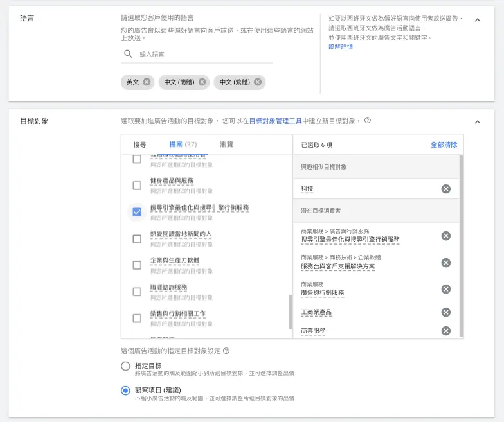Check the 職涯諮詢服務 checkbox
The width and height of the screenshot is (504, 422).
137,292
